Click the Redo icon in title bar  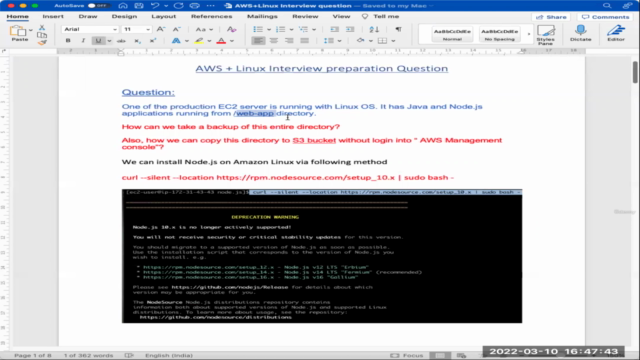pos(178,6)
